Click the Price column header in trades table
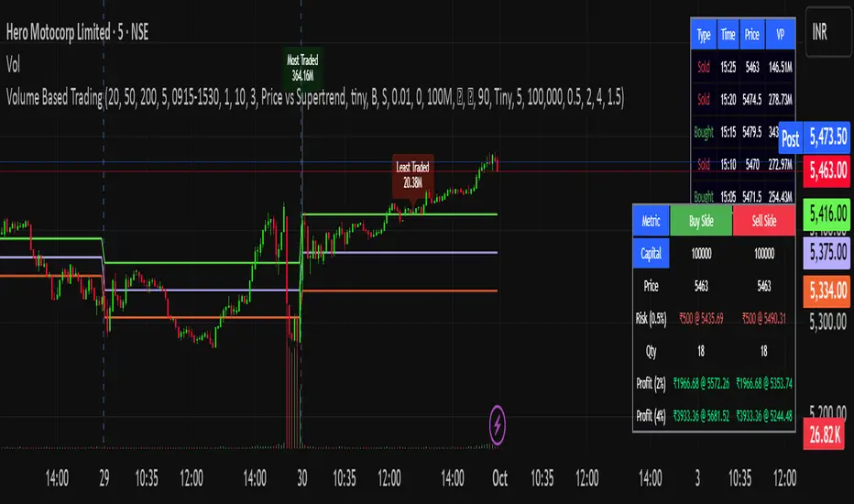 pyautogui.click(x=752, y=36)
